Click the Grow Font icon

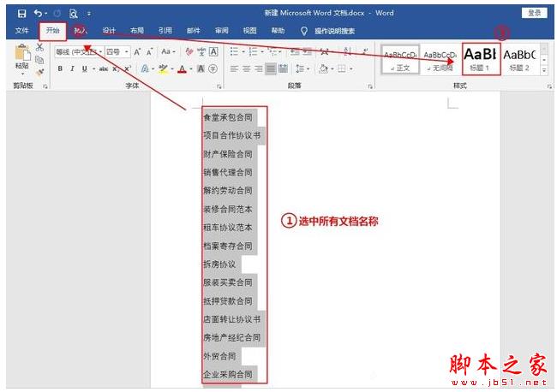click(x=137, y=52)
